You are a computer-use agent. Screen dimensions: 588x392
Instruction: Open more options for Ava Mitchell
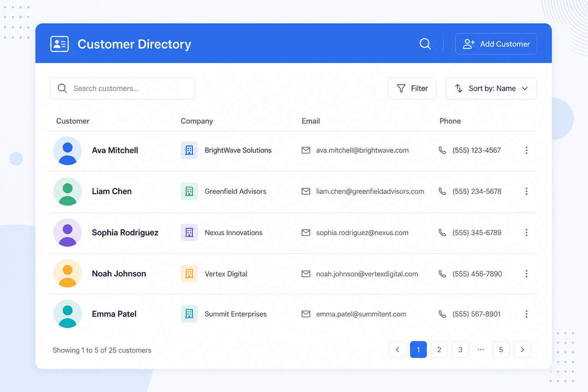click(526, 150)
